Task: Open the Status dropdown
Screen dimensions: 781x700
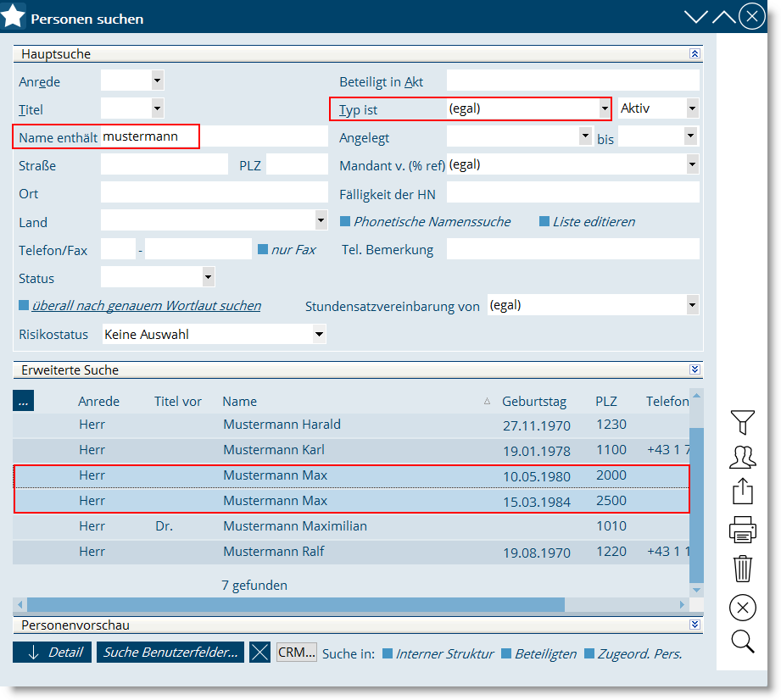Action: pyautogui.click(x=209, y=277)
